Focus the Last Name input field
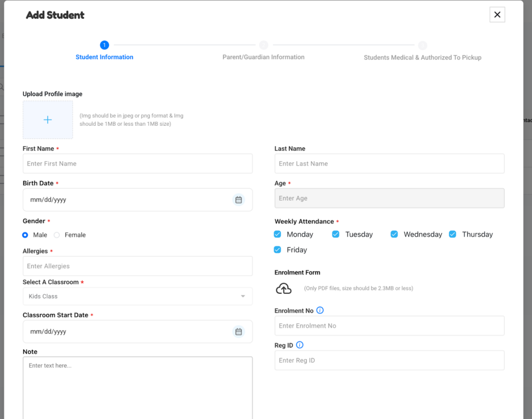This screenshot has width=532, height=419. [389, 164]
